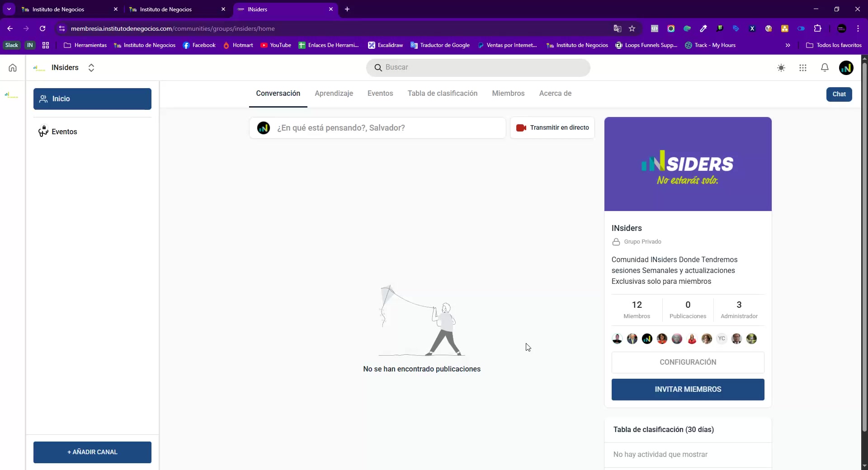Switch to the Aprendizaje tab
The width and height of the screenshot is (868, 470).
pos(334,94)
